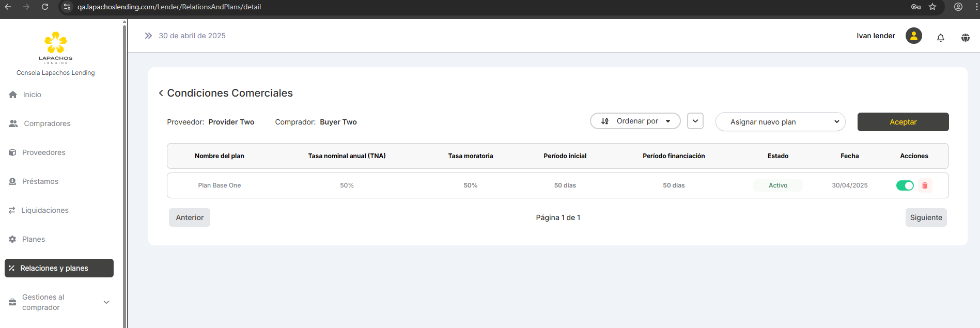Open Compradores in the sidebar

click(47, 123)
